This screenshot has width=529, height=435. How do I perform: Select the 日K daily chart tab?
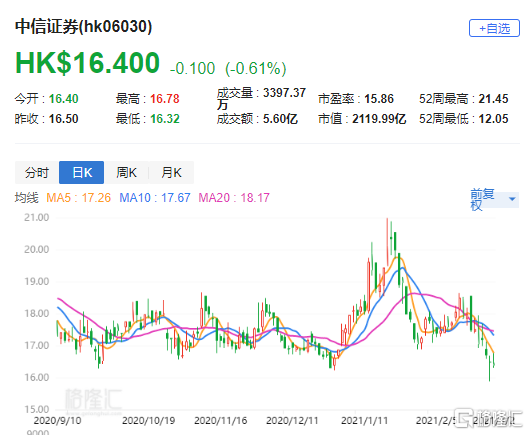[81, 172]
